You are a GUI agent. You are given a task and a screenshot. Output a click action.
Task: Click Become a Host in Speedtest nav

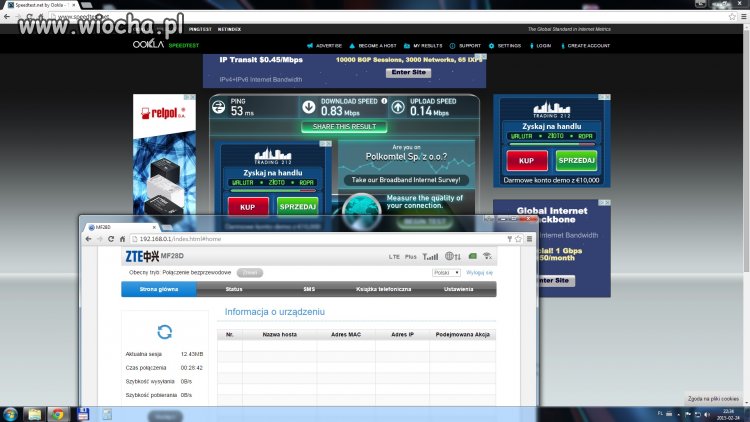(x=373, y=46)
